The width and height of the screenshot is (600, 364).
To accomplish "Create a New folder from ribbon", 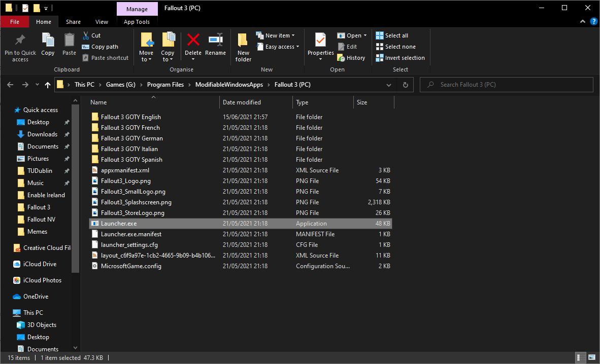I will pos(243,47).
